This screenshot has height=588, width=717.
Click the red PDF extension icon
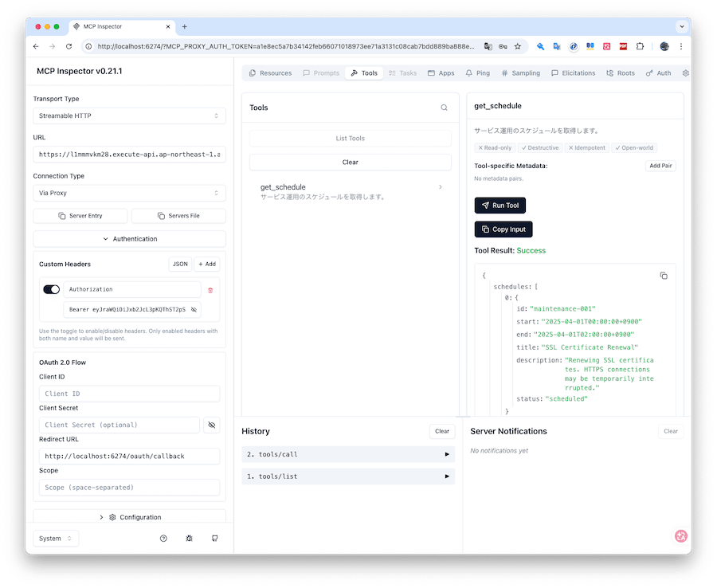click(623, 46)
